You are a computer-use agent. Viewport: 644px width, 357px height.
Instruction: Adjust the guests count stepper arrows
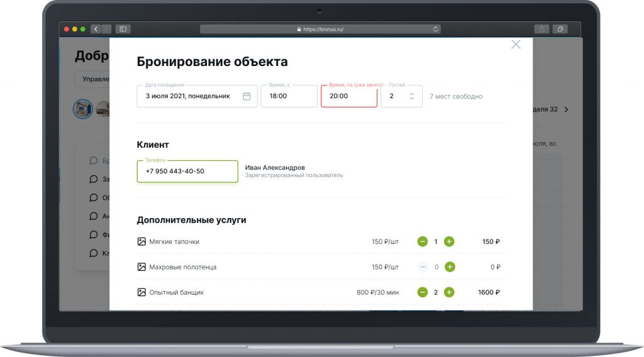pyautogui.click(x=411, y=96)
